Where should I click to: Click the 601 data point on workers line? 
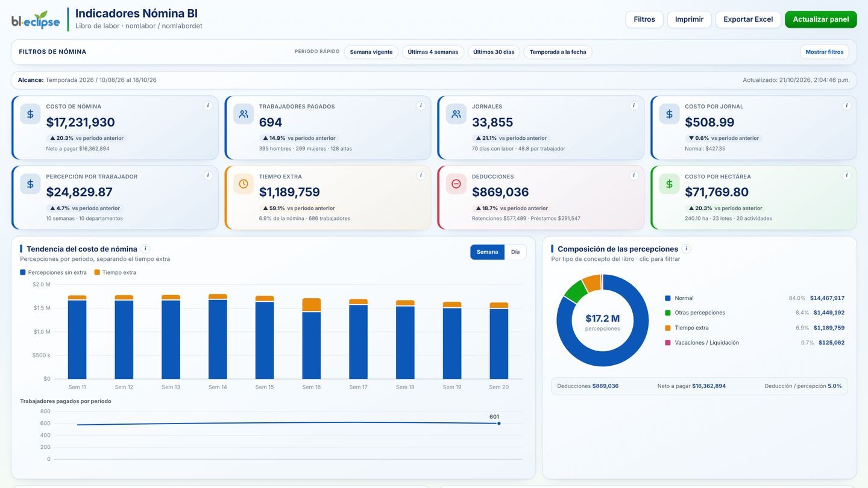(499, 424)
